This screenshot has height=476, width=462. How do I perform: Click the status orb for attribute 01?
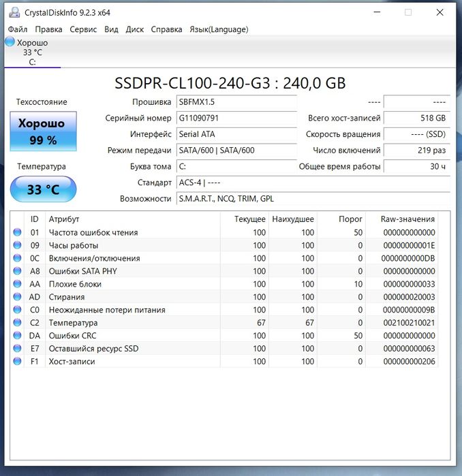tap(17, 232)
